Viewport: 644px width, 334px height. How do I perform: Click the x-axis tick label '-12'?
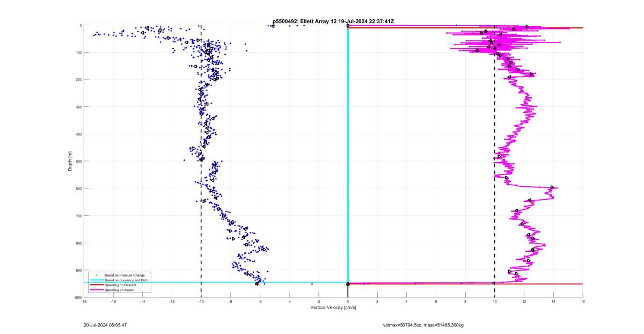tap(172, 302)
